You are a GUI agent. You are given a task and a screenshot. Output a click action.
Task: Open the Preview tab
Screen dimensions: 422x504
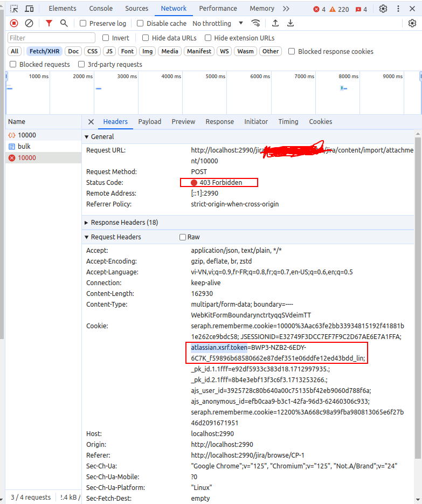183,122
